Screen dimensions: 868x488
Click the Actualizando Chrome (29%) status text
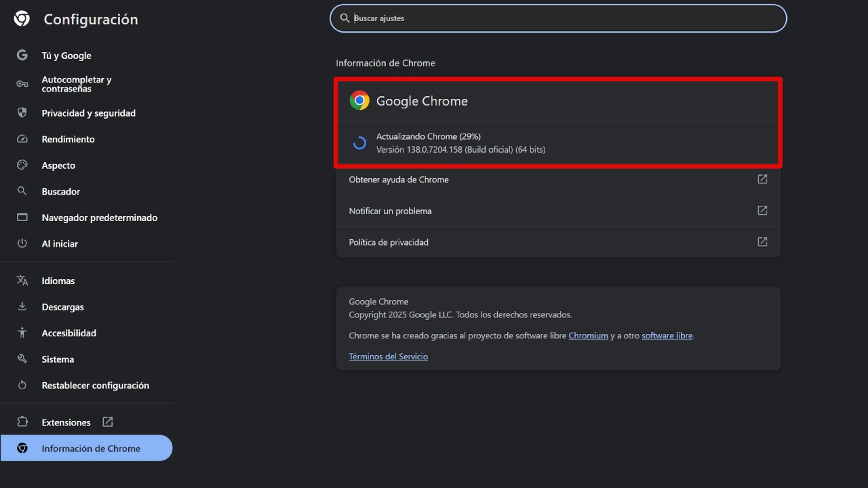428,136
